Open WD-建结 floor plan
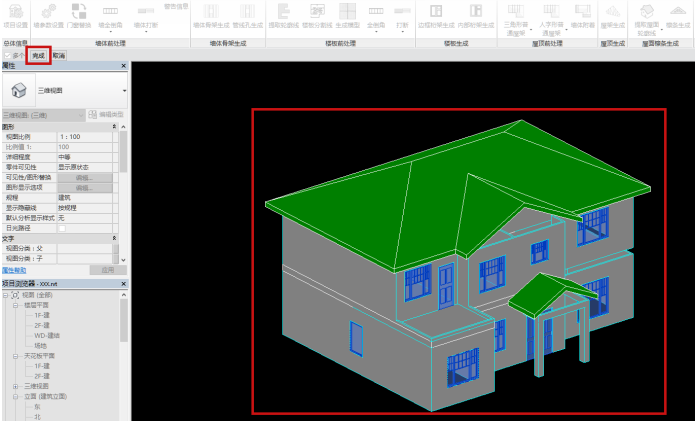Image resolution: width=696 pixels, height=422 pixels. click(47, 336)
